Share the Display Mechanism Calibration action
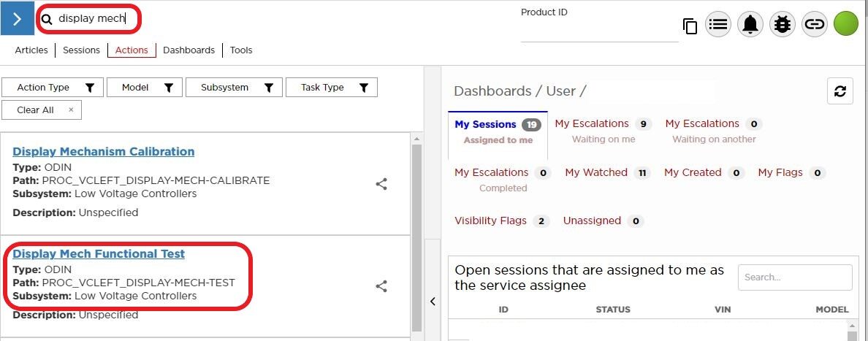 click(x=381, y=184)
